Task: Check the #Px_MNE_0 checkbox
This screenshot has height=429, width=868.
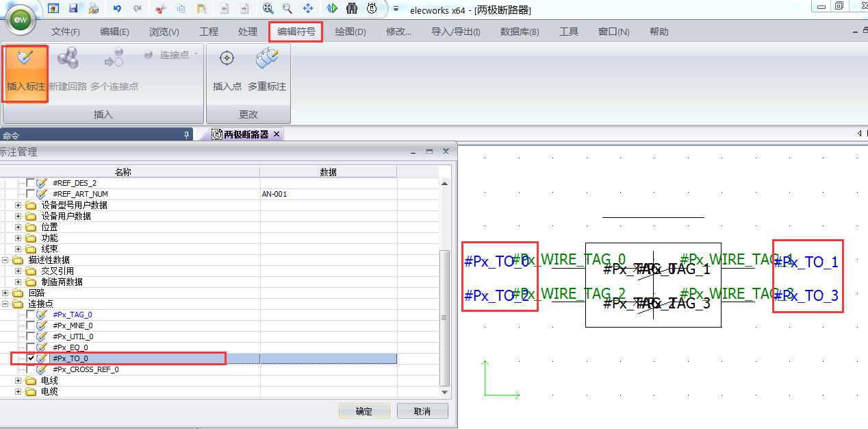Action: 30,326
